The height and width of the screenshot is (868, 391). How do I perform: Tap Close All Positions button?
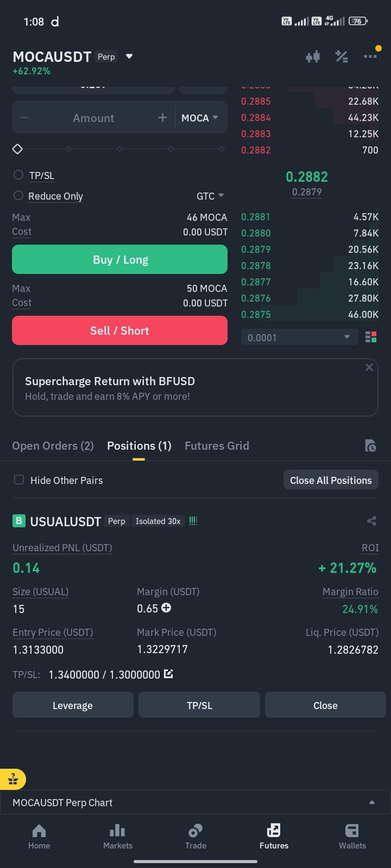click(x=331, y=480)
